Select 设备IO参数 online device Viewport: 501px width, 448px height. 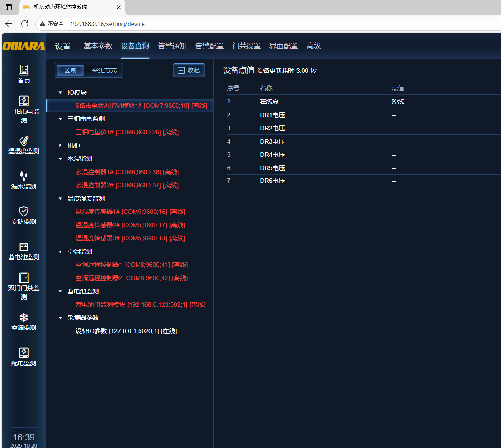126,331
